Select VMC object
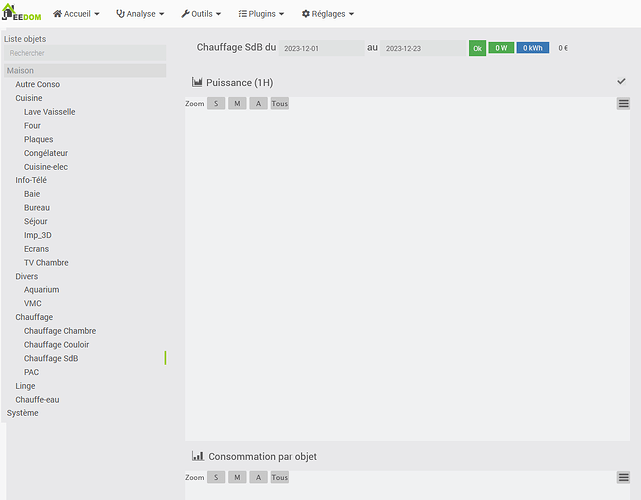Viewport: 641px width, 500px height. pos(33,303)
